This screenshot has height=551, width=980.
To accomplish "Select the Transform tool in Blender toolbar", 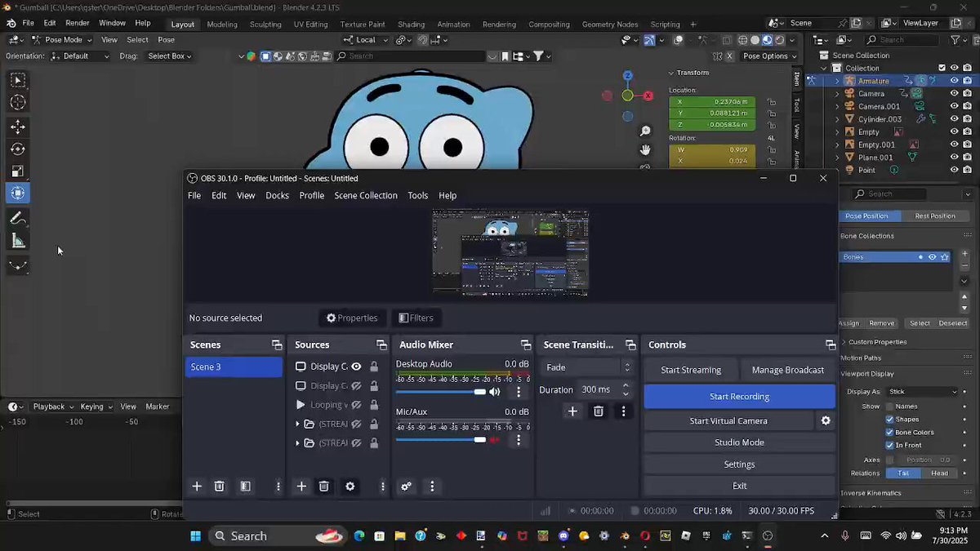I will (x=17, y=193).
